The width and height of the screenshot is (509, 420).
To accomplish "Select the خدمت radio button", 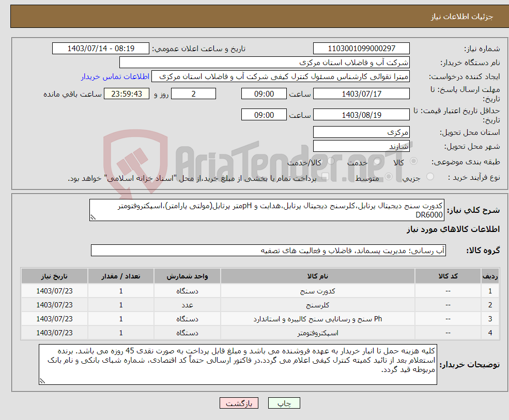I will coord(377,161).
